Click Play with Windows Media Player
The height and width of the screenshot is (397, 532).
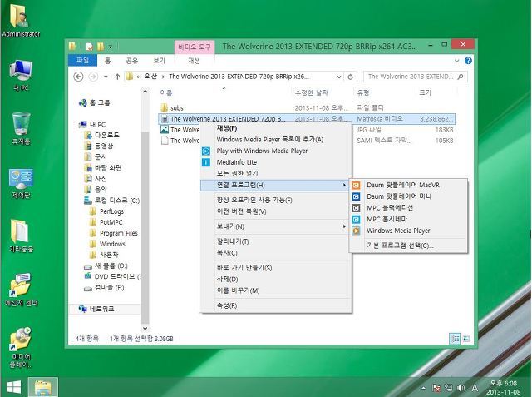point(275,151)
